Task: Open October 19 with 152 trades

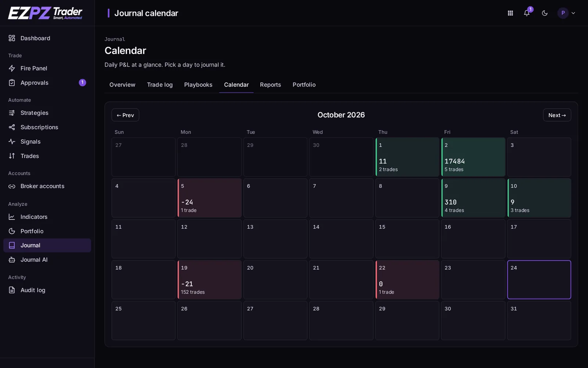Action: tap(209, 280)
